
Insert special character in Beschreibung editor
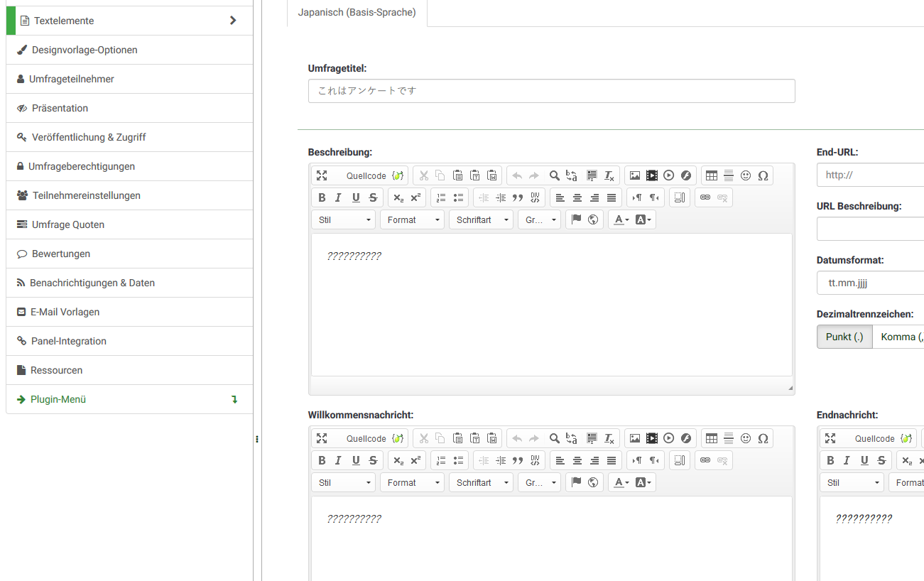pyautogui.click(x=763, y=175)
